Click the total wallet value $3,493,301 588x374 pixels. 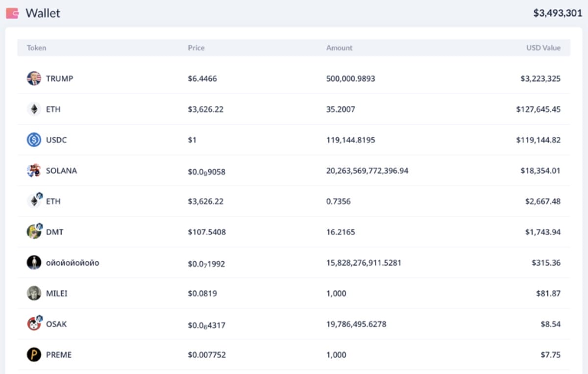[558, 13]
